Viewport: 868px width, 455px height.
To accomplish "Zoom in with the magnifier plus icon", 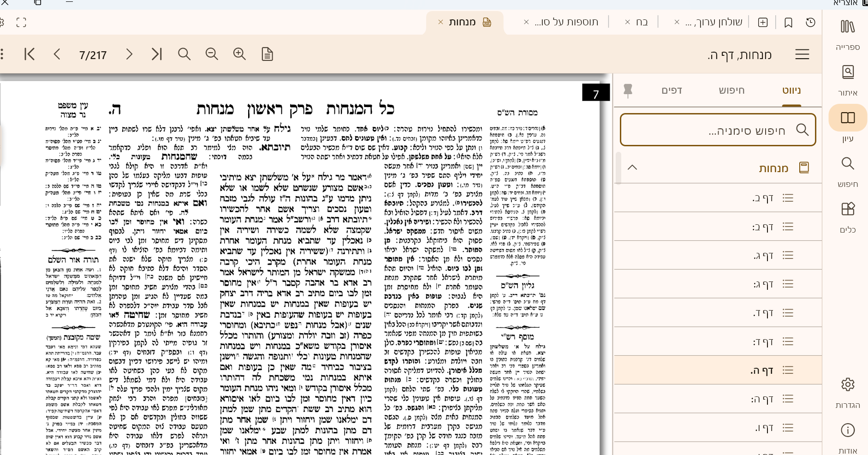I will [239, 54].
